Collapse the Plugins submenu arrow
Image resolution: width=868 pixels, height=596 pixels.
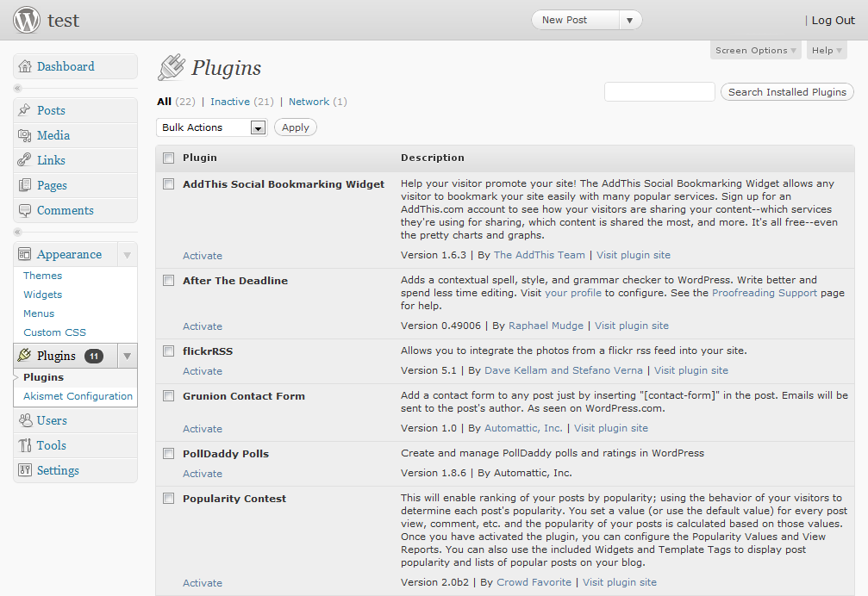(128, 356)
